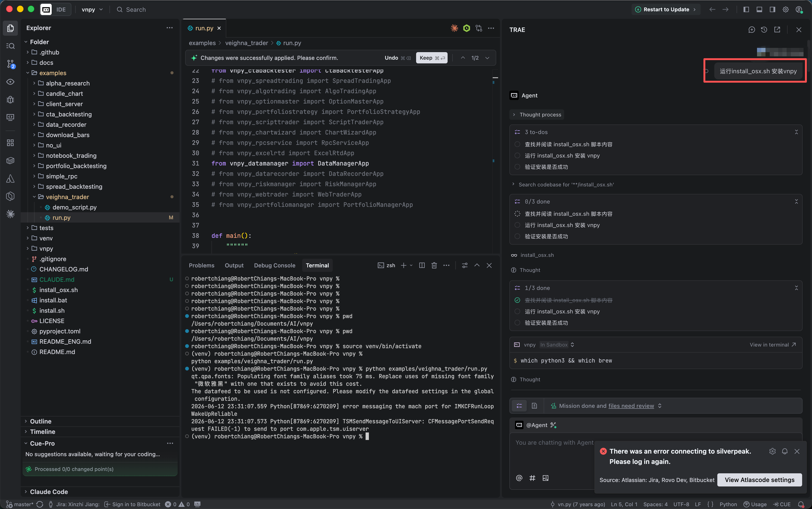Open the vnpy project dropdown

92,9
